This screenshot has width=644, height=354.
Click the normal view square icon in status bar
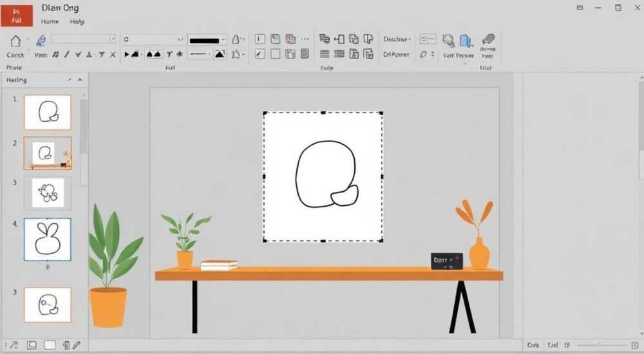32,346
